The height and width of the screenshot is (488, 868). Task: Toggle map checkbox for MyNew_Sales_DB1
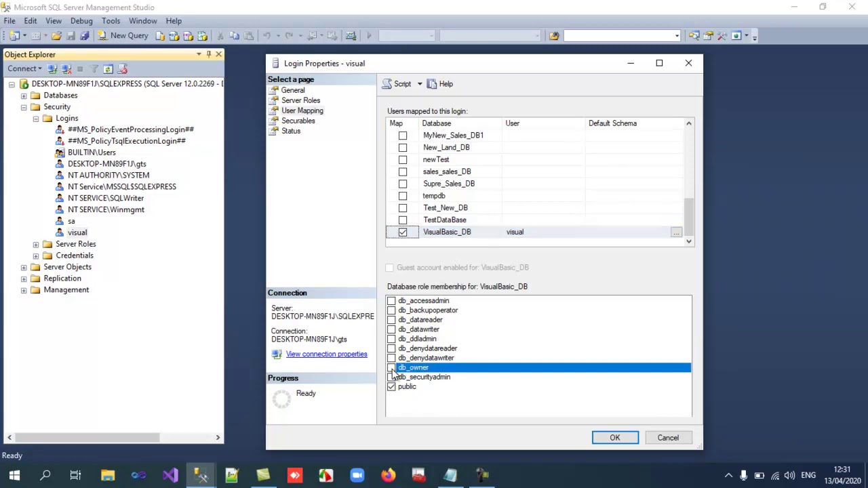[403, 136]
